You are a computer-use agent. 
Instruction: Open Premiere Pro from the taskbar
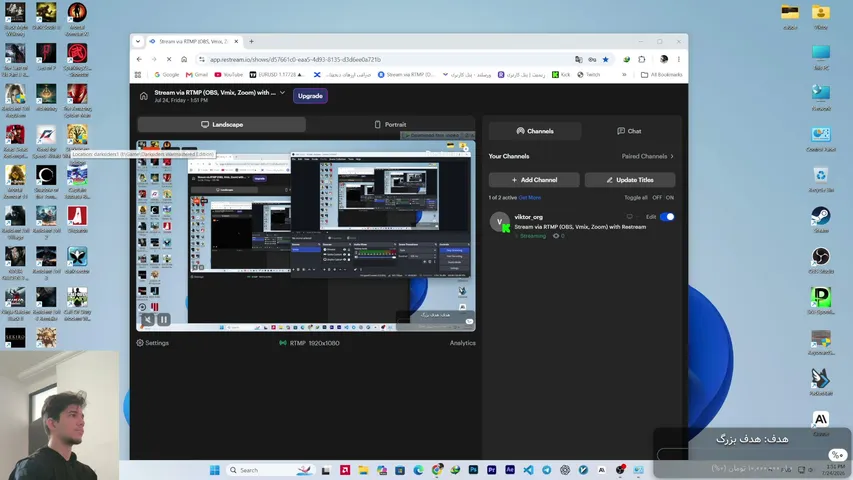tap(492, 470)
